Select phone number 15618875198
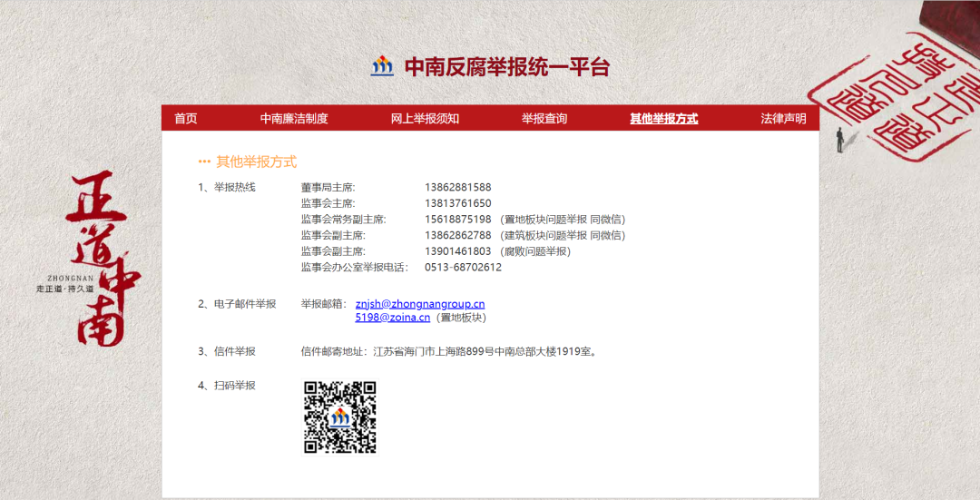The image size is (980, 500). pos(458,220)
